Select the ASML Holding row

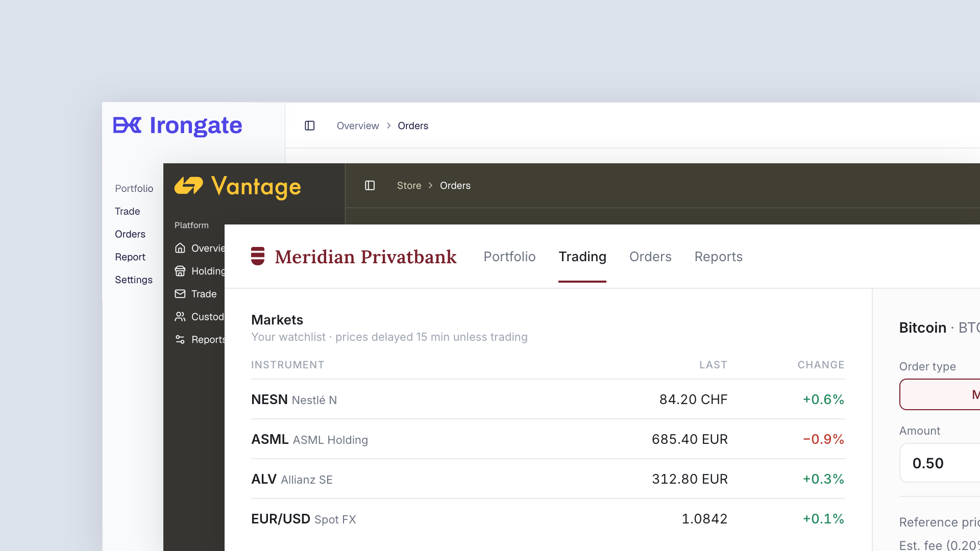click(548, 439)
